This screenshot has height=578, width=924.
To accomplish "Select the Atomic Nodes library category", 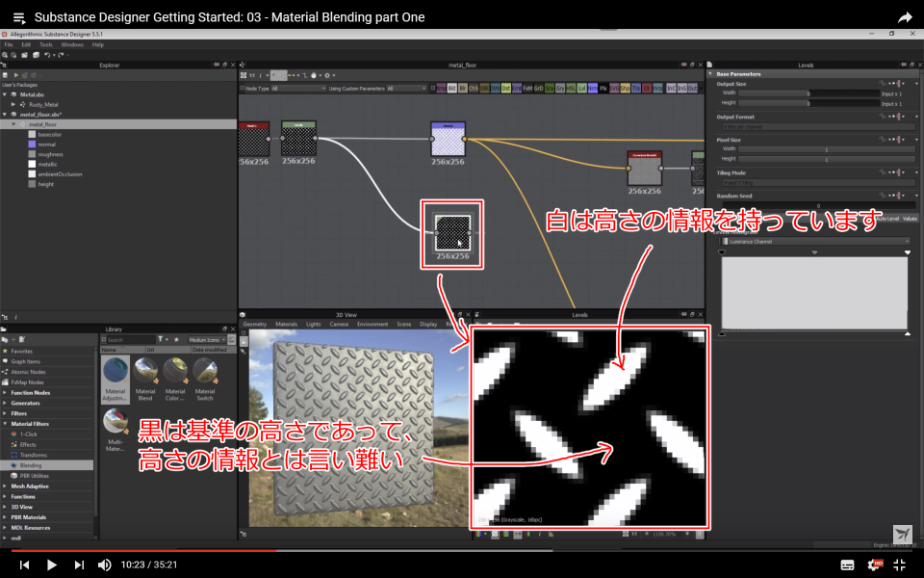I will coord(28,372).
